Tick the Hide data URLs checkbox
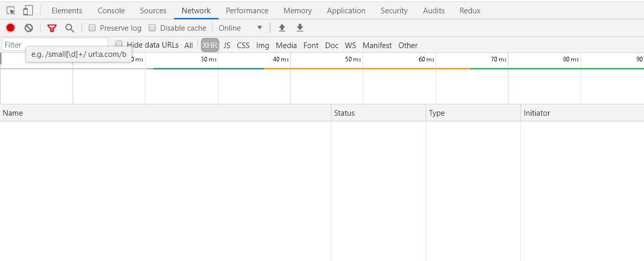 pyautogui.click(x=119, y=44)
